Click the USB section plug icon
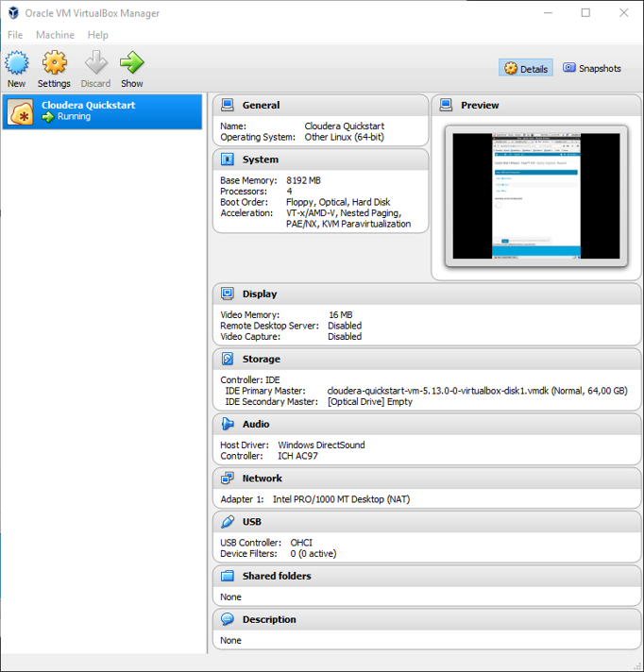This screenshot has height=672, width=644. point(228,522)
